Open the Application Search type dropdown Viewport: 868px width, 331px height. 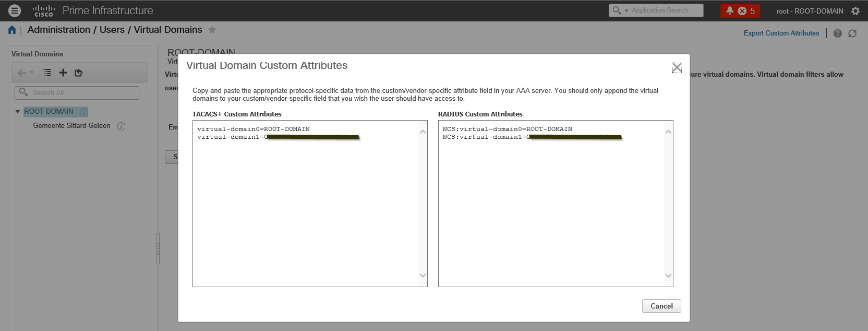(x=626, y=10)
